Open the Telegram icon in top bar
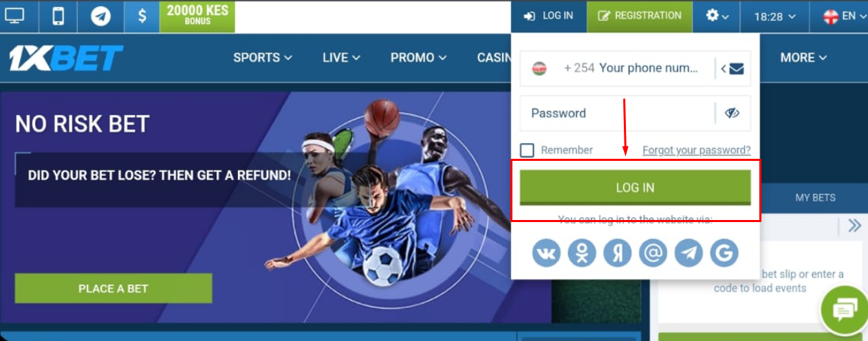868x341 pixels. [100, 16]
